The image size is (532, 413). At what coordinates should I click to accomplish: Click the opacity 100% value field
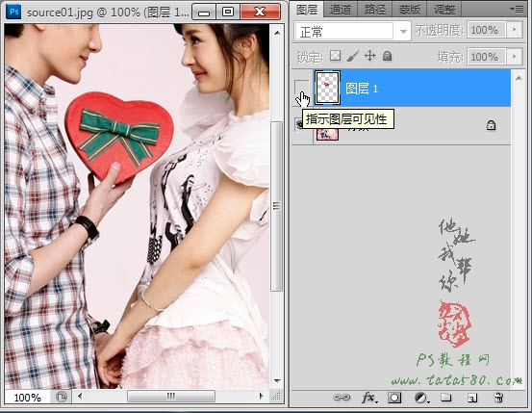click(486, 30)
